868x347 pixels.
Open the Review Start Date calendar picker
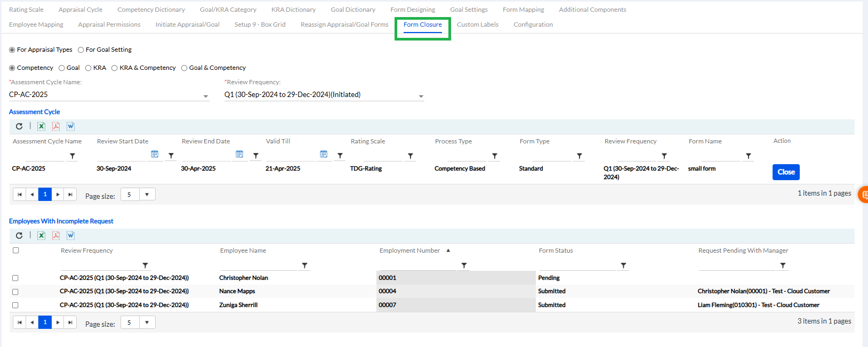155,155
